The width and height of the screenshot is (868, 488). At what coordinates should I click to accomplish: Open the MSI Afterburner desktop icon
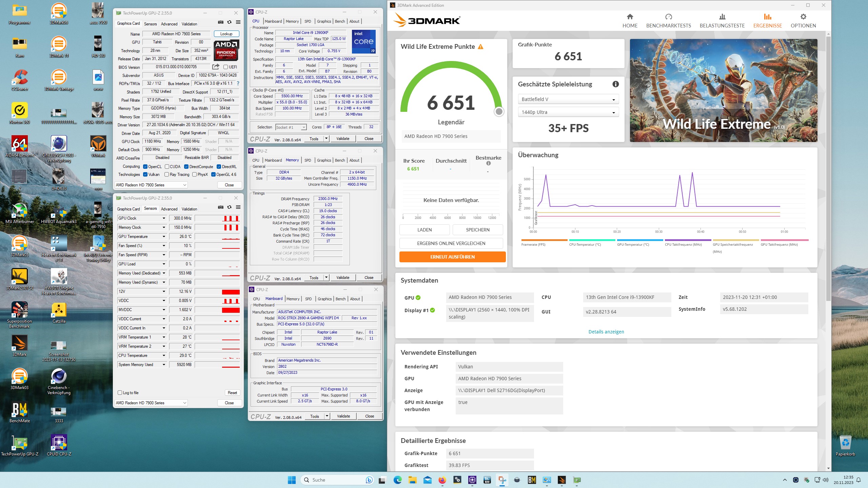pyautogui.click(x=20, y=213)
